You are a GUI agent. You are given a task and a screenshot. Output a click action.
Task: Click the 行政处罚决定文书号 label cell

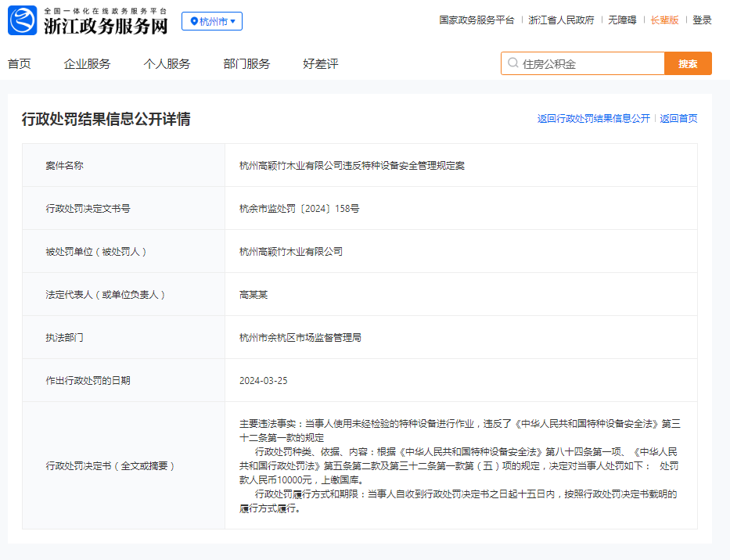coord(124,208)
